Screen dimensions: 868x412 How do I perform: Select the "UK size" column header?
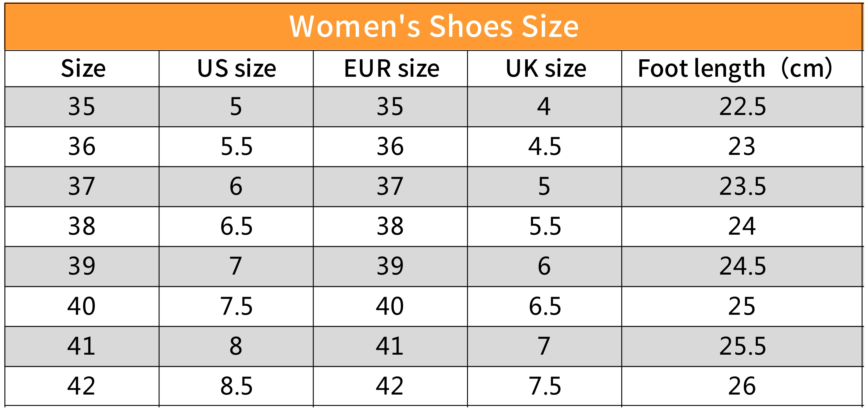[x=546, y=69]
